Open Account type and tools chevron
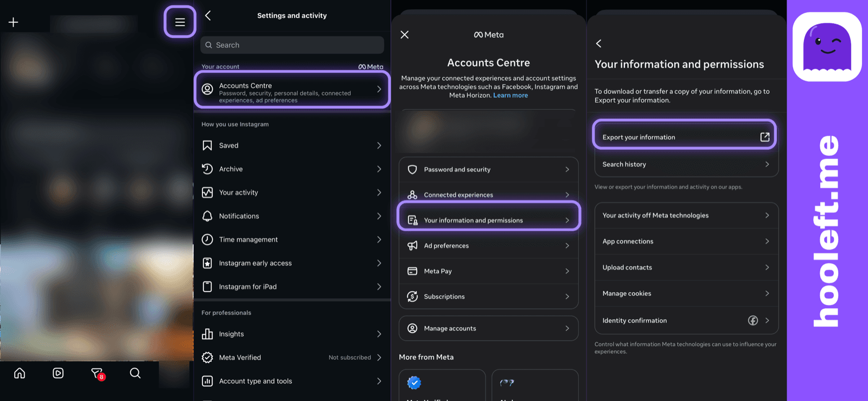Viewport: 868px width, 401px height. tap(379, 381)
